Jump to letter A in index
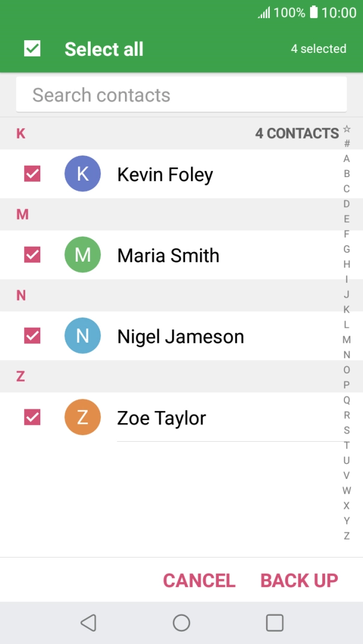Screen dimensions: 363x644 click(347, 159)
